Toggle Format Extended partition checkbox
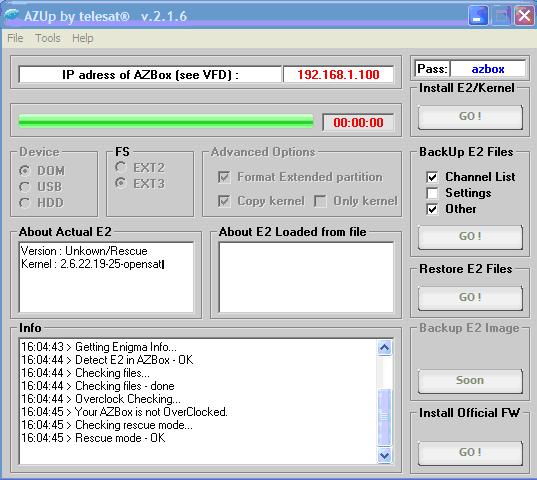 pyautogui.click(x=224, y=177)
